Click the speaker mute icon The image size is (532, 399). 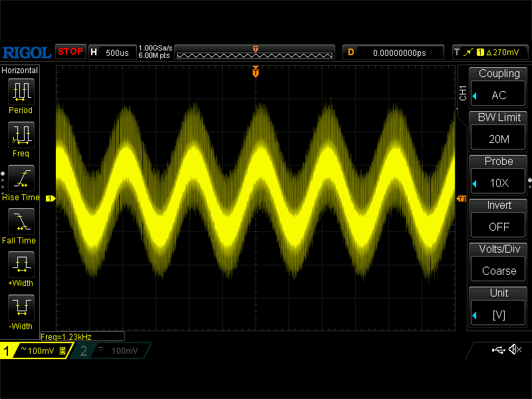514,350
